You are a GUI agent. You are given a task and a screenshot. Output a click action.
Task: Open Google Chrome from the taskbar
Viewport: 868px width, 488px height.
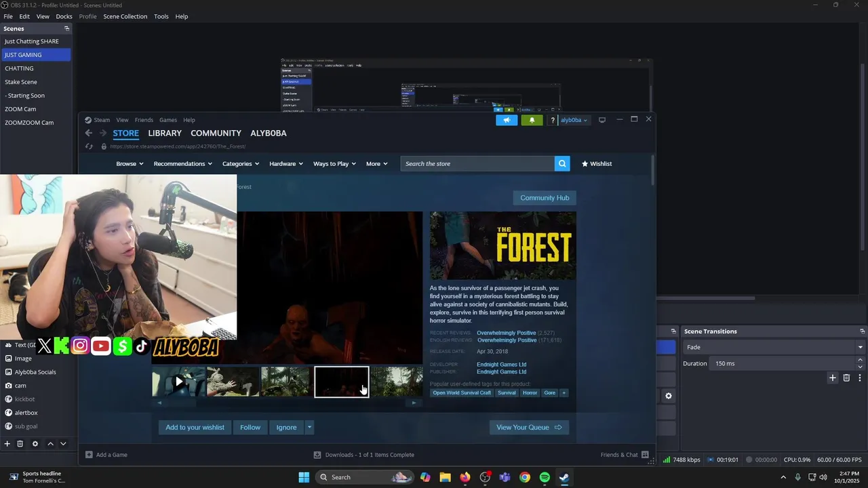click(x=525, y=477)
